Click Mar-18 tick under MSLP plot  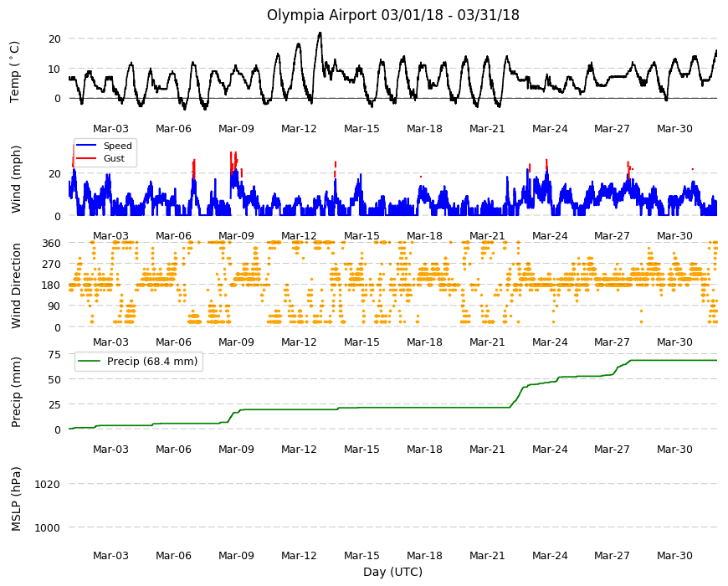[424, 555]
